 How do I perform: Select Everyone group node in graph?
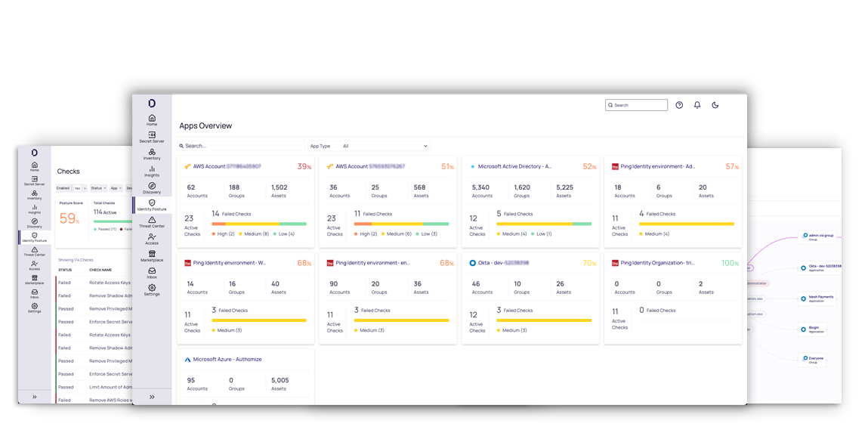coord(813,360)
